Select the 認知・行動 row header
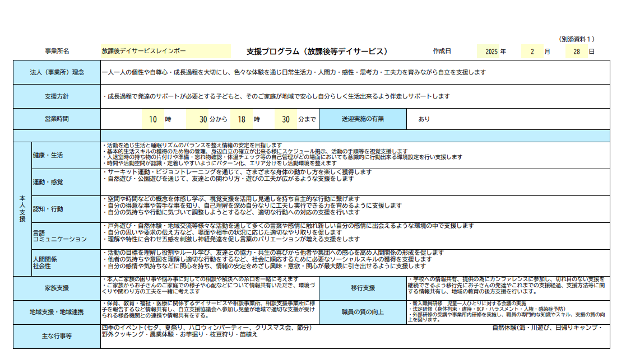The height and width of the screenshot is (364, 626). (x=66, y=209)
